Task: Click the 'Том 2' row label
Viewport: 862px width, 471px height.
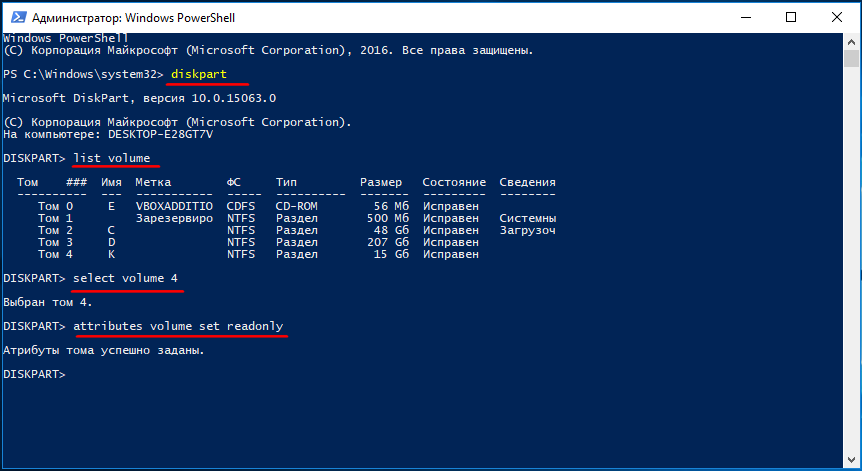Action: click(x=55, y=230)
